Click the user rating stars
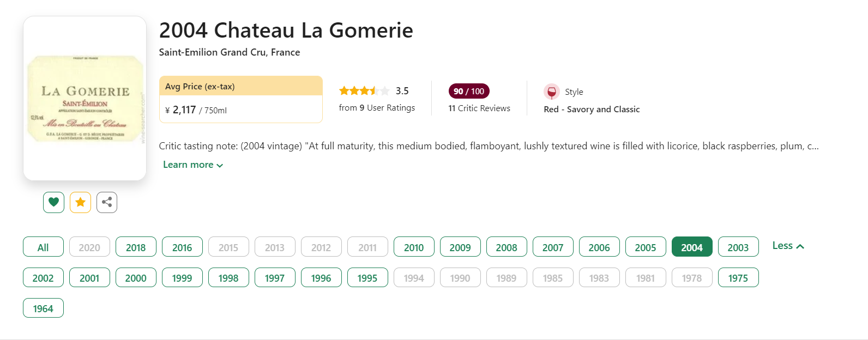The width and height of the screenshot is (868, 340). (364, 91)
